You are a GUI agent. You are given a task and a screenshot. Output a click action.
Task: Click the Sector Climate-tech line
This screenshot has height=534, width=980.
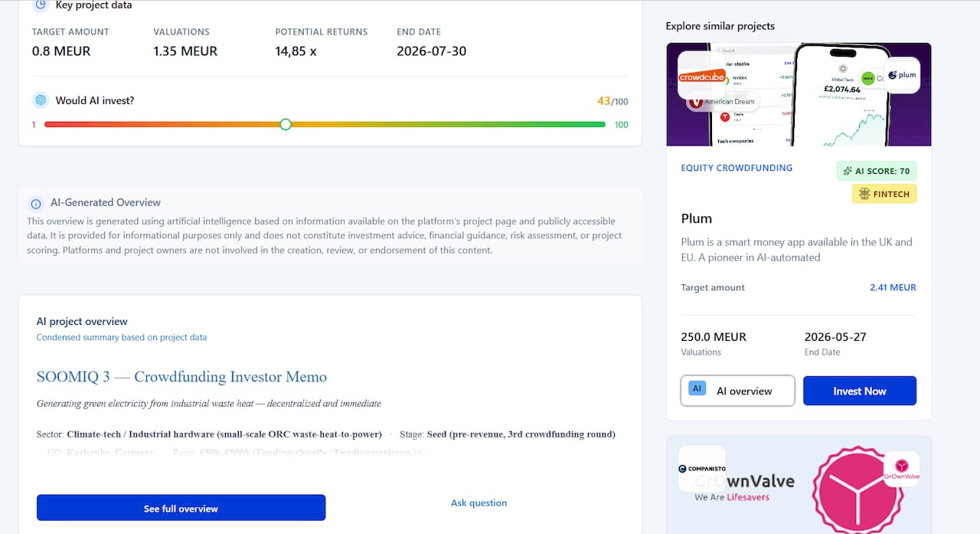pos(209,434)
